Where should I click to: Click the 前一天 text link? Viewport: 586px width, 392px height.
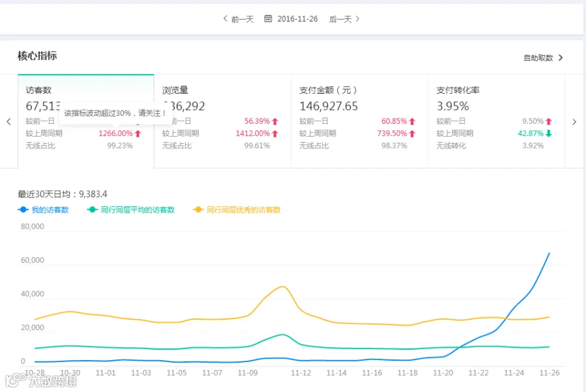point(243,19)
